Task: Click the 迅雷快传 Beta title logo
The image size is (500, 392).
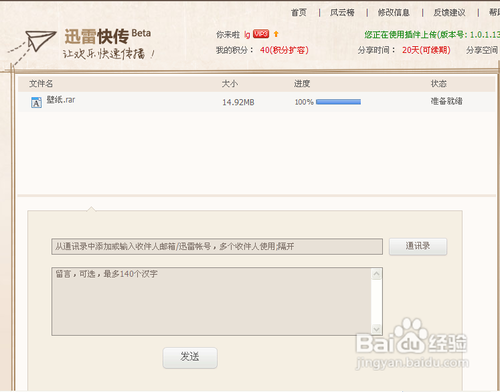Action: (x=107, y=36)
